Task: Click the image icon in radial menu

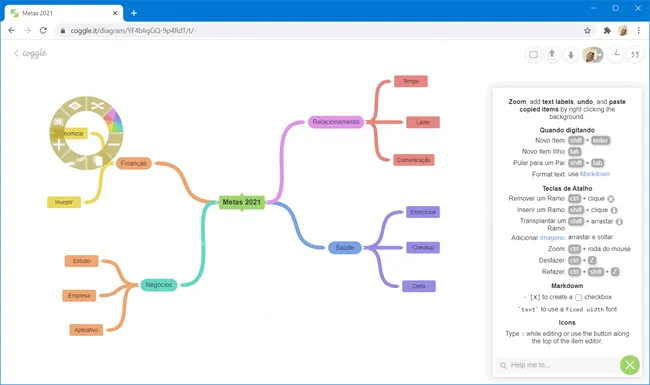Action: click(58, 122)
